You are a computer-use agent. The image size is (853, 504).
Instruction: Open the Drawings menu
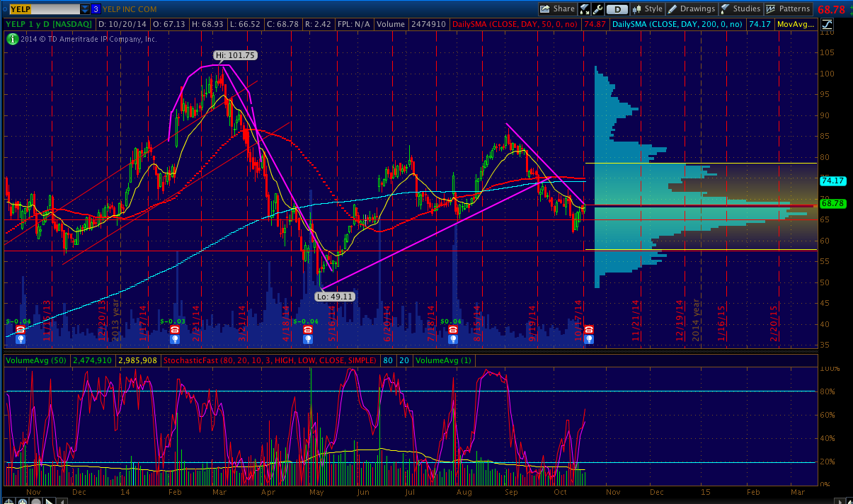pyautogui.click(x=692, y=9)
